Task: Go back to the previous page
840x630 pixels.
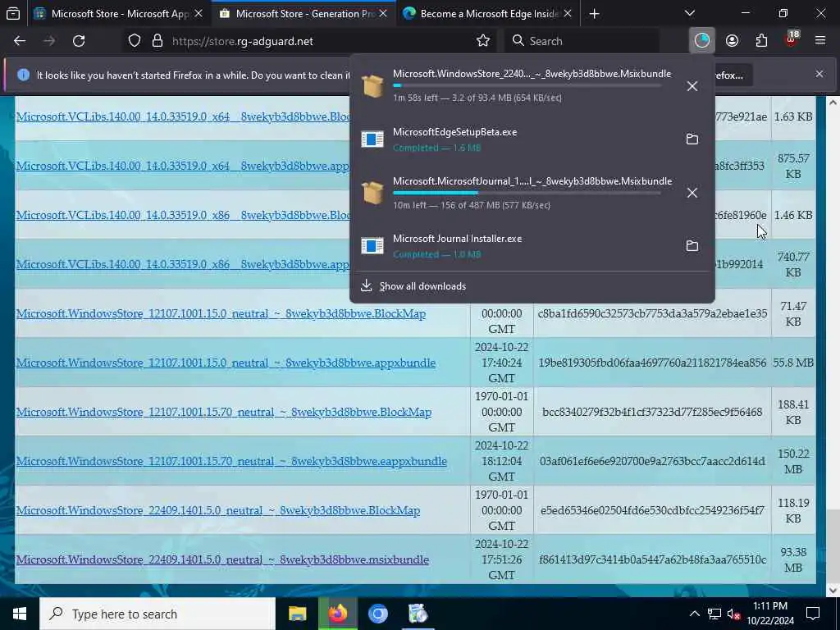Action: click(x=20, y=41)
